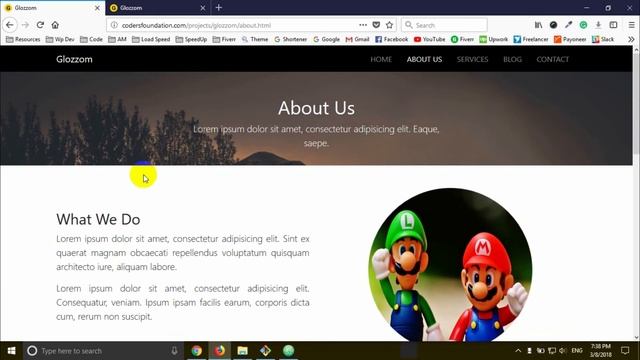Viewport: 640px width, 360px height.
Task: Open the Resources bookmark folder
Action: tap(23, 39)
